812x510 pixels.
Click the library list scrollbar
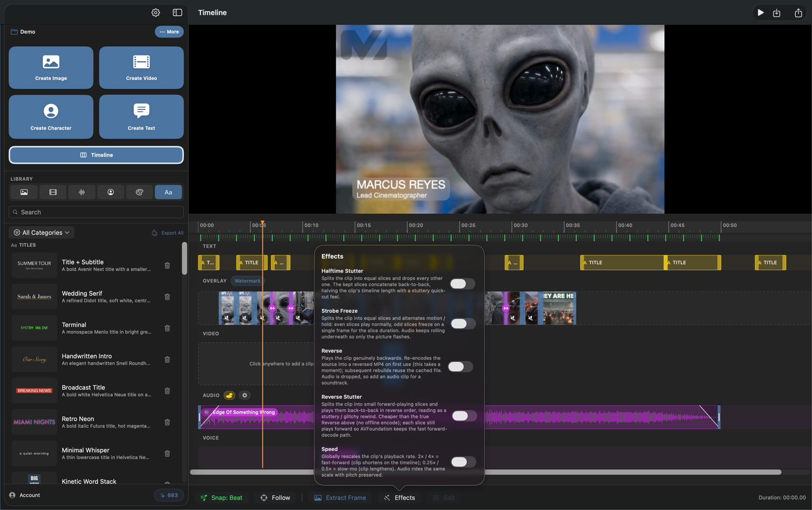coord(184,259)
